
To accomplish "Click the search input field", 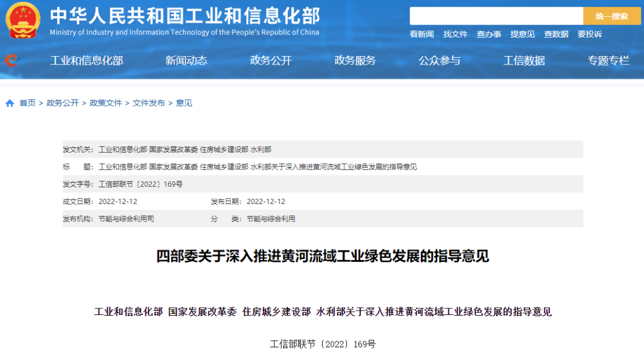I will pos(496,16).
